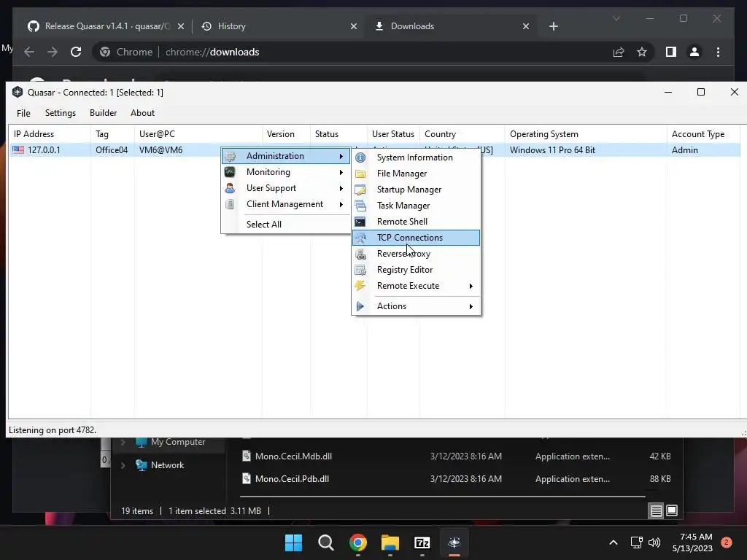
Task: Expand the Administration submenu arrow
Action: coord(341,156)
